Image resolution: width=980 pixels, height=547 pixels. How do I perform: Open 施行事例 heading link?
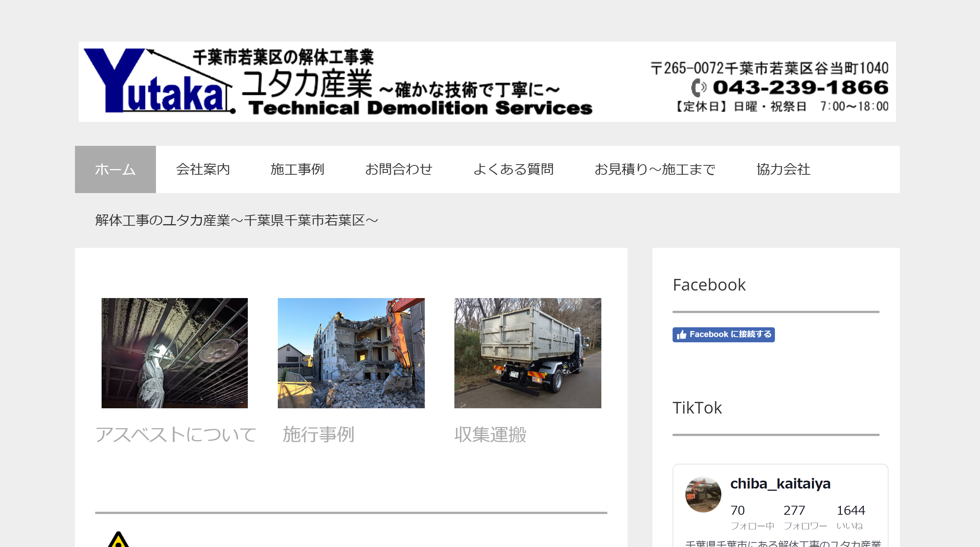point(318,435)
